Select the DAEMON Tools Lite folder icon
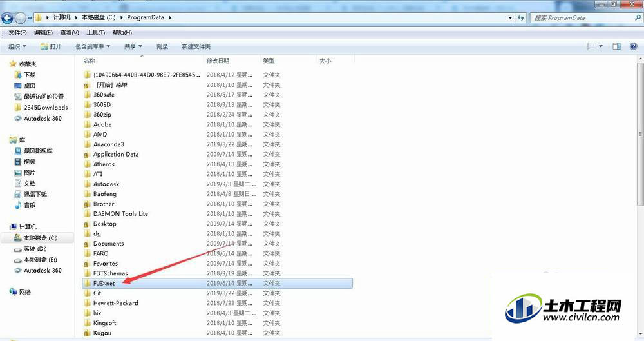 [87, 214]
